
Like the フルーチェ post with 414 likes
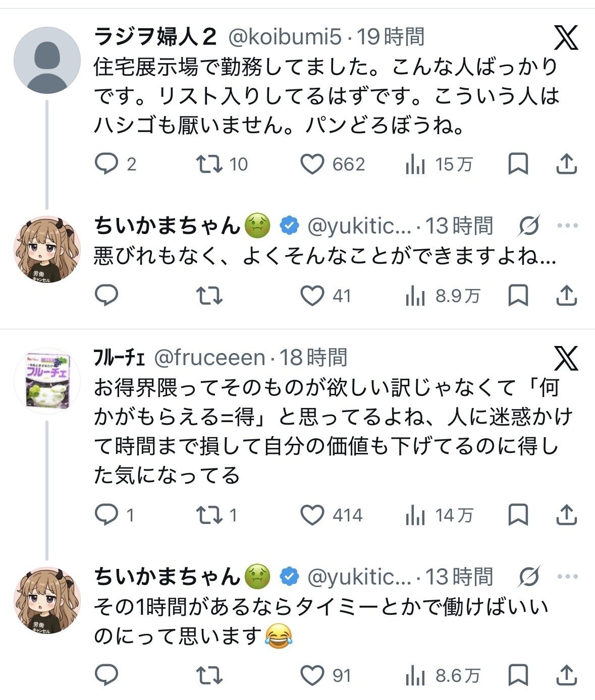(312, 515)
